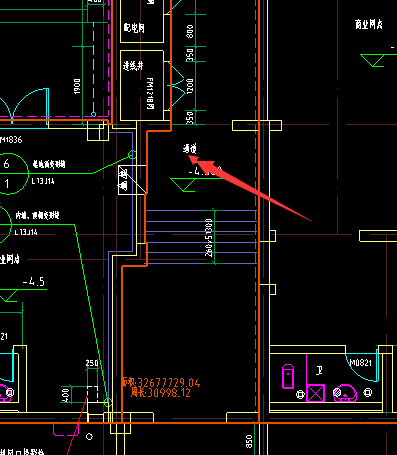Select the magenta cabinet fixture in the washroom
Viewport: 397px width, 455px height.
point(288,376)
